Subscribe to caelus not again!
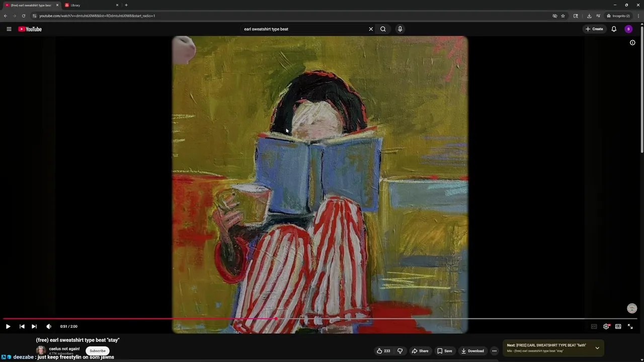 (x=98, y=351)
